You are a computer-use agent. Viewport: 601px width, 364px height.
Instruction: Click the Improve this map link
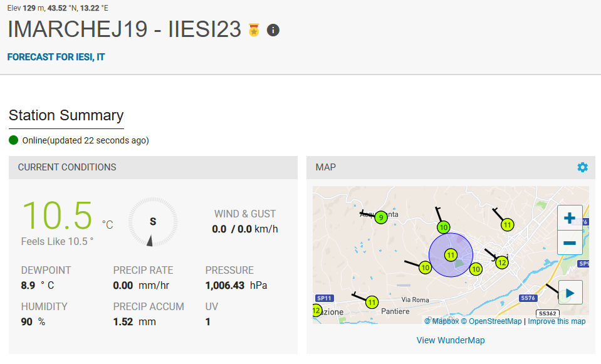(x=557, y=321)
